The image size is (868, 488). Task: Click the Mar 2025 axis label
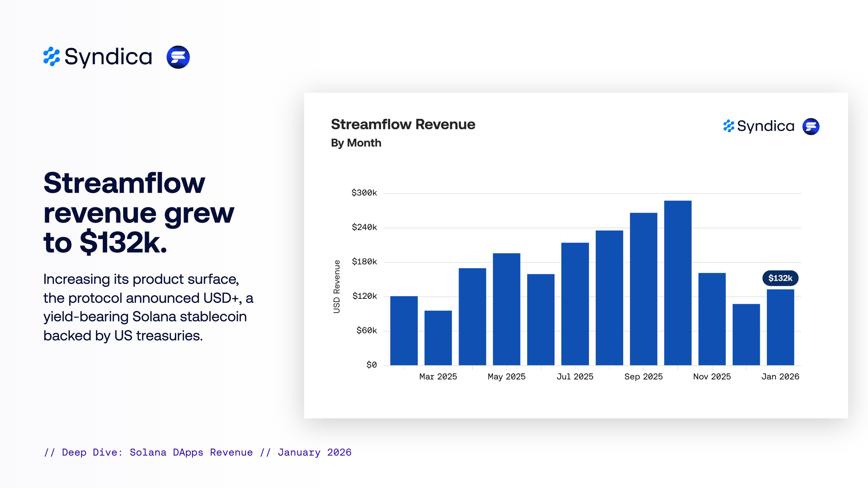click(x=438, y=377)
